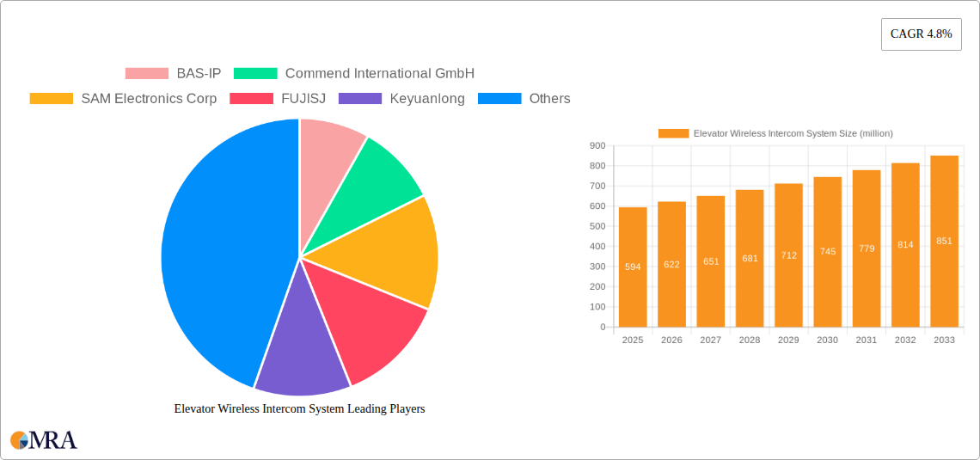
Task: Toggle the FUJISJ legend swatch
Action: coord(251,98)
